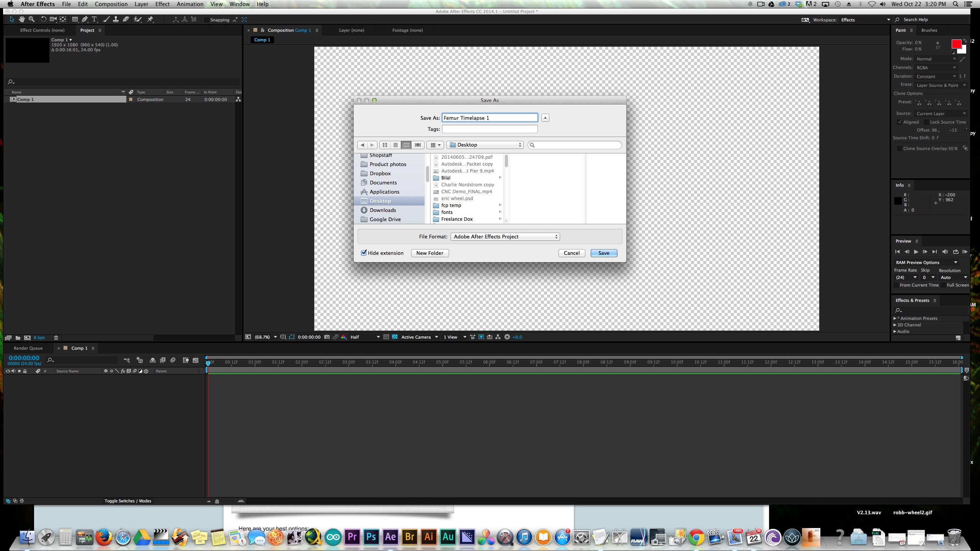Open the Half resolution dropdown
980x551 pixels.
[365, 337]
